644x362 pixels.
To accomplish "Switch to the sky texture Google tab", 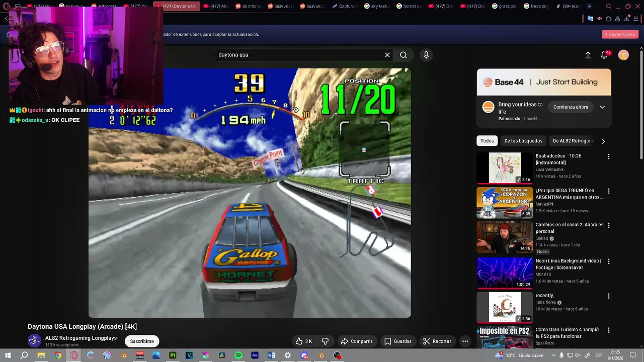I will tap(378, 6).
